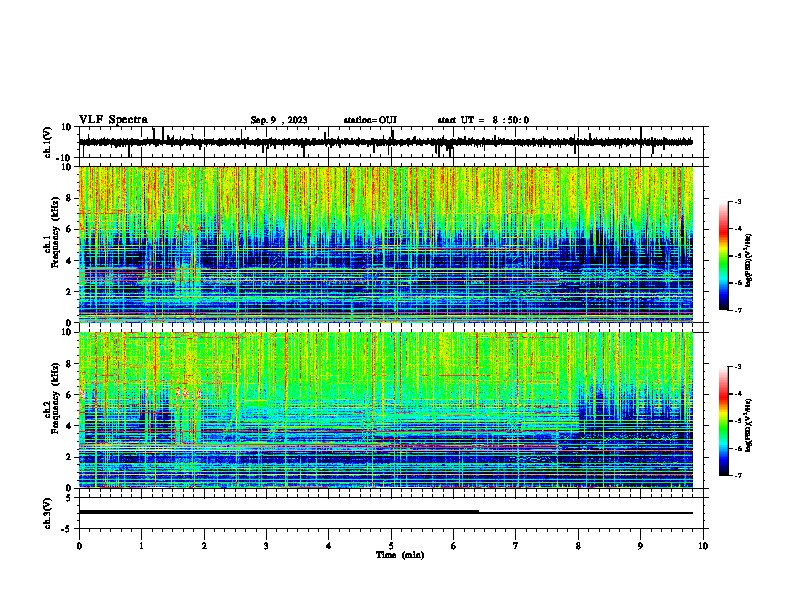Click the "Time (min)" axis title
792x612 pixels.
[x=400, y=555]
